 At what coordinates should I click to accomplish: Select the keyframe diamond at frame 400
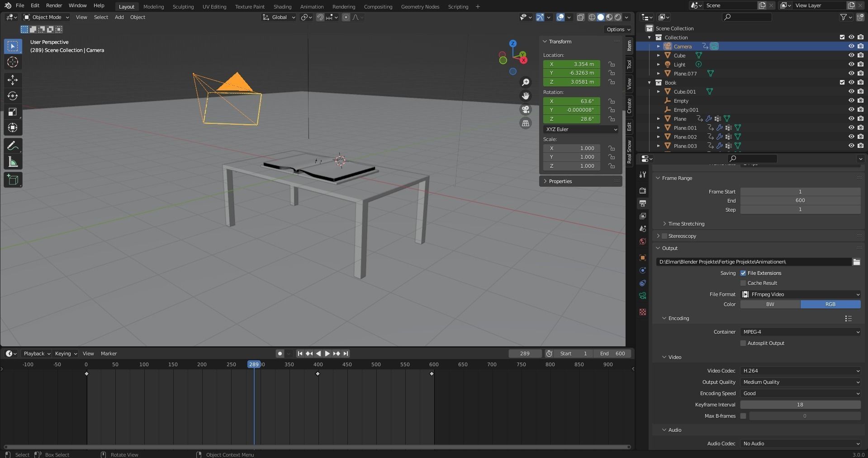tap(318, 373)
